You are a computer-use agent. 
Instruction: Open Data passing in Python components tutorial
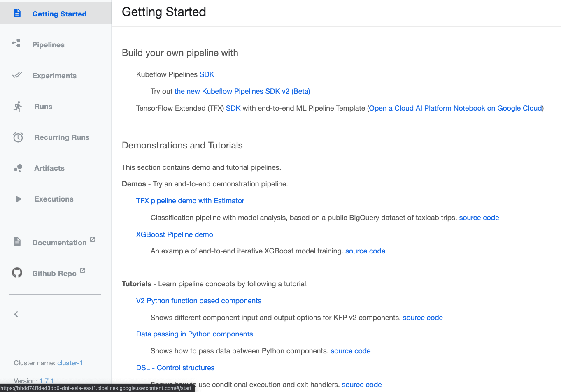(194, 334)
